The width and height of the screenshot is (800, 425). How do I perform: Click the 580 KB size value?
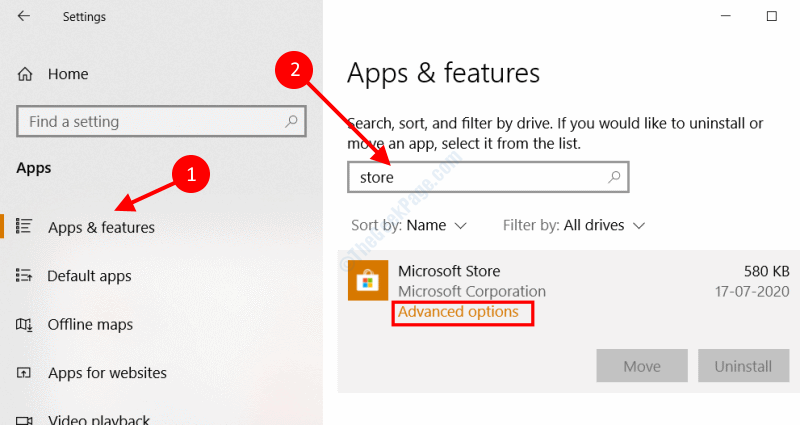[766, 271]
